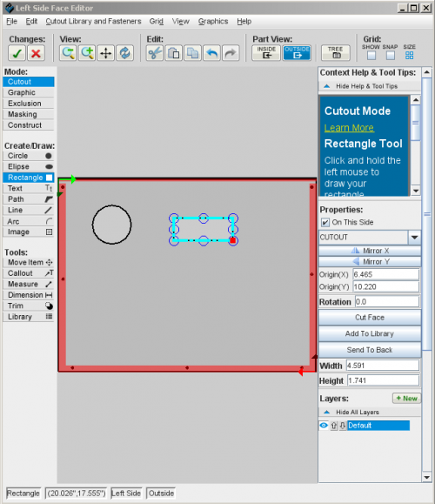Undo the last edit
This screenshot has height=504, width=435.
[211, 53]
